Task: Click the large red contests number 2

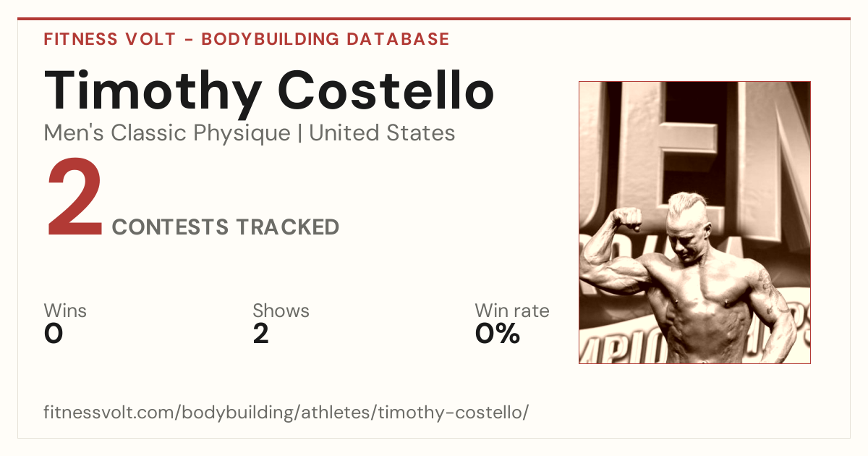Action: click(75, 199)
